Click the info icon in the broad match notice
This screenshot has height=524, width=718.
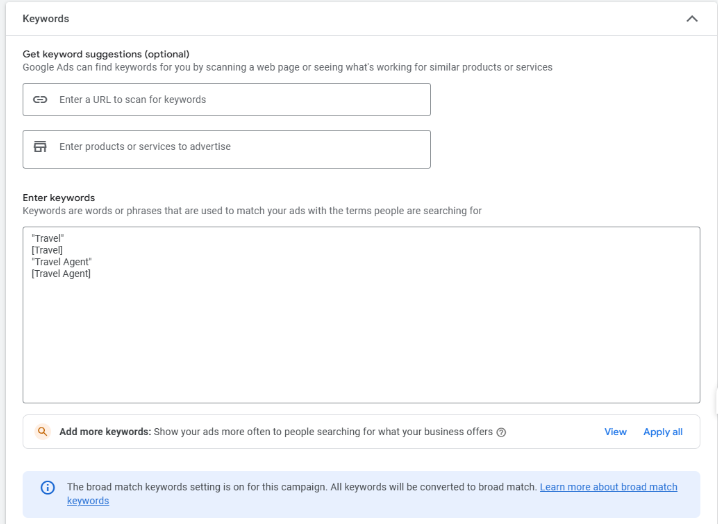tap(48, 487)
